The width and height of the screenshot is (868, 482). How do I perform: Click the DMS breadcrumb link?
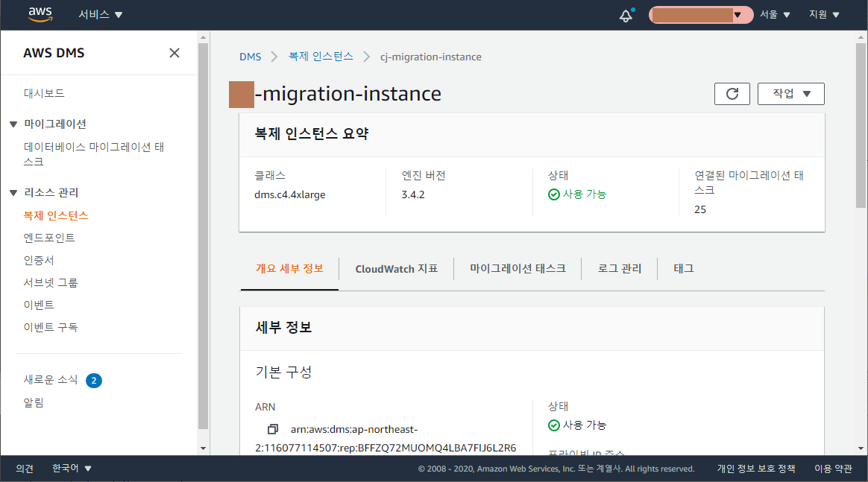(251, 57)
